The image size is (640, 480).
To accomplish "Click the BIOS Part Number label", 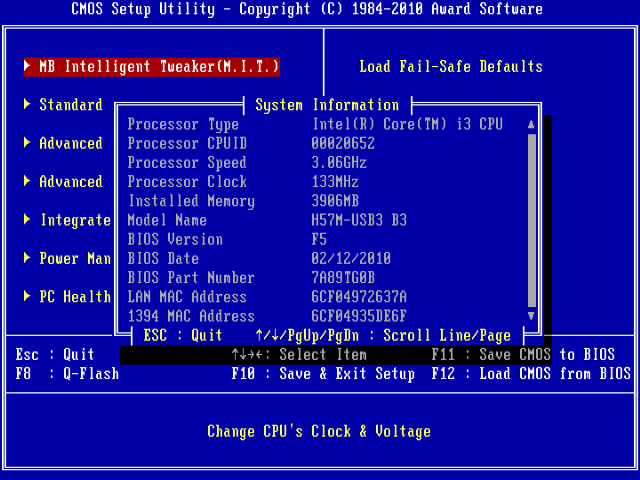I will tap(191, 278).
